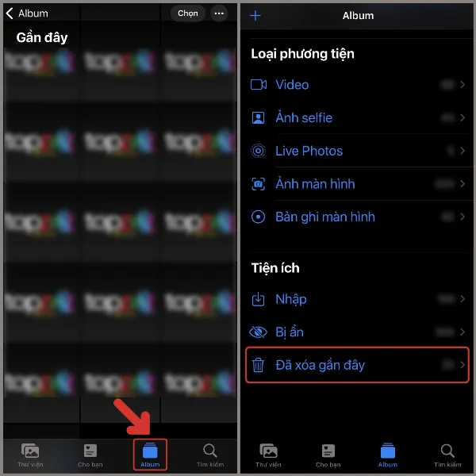The width and height of the screenshot is (476, 476).
Task: Switch to Album tab in left screen
Action: click(x=150, y=455)
